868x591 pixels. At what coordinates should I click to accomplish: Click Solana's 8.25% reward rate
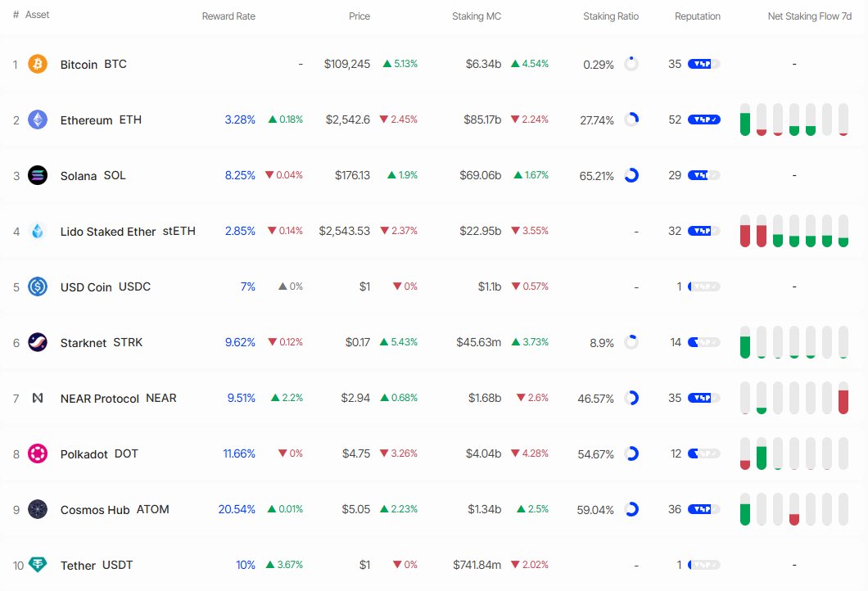240,175
